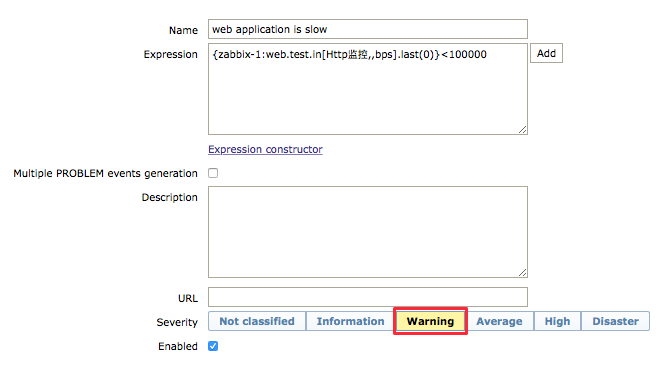
Task: Grab the Expression textarea resize handle
Action: 523,130
